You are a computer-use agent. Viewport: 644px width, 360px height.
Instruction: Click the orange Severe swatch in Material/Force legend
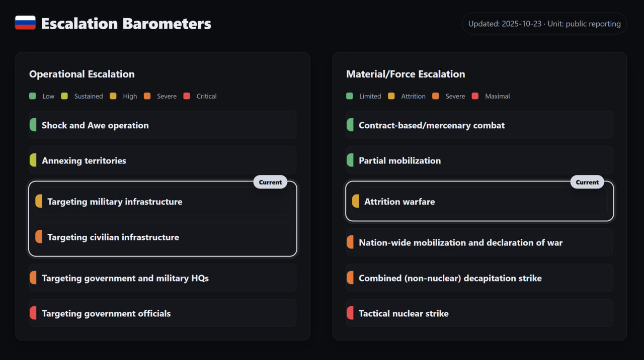pos(436,96)
